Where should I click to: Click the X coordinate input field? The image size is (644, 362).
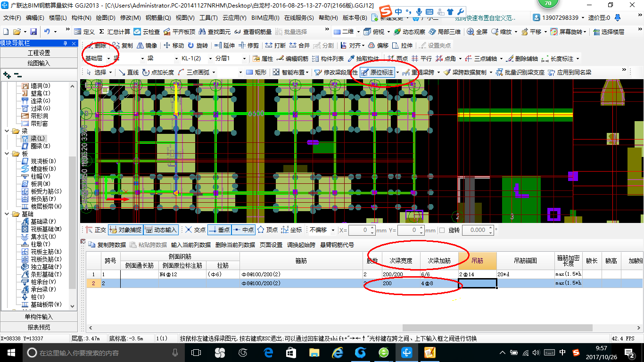coord(361,230)
